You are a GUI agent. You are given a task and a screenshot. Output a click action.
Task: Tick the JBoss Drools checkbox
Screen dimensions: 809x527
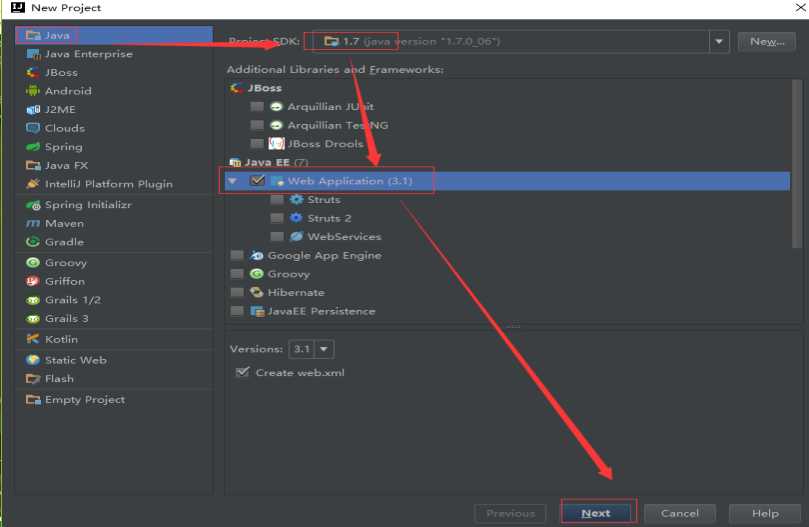click(x=256, y=143)
